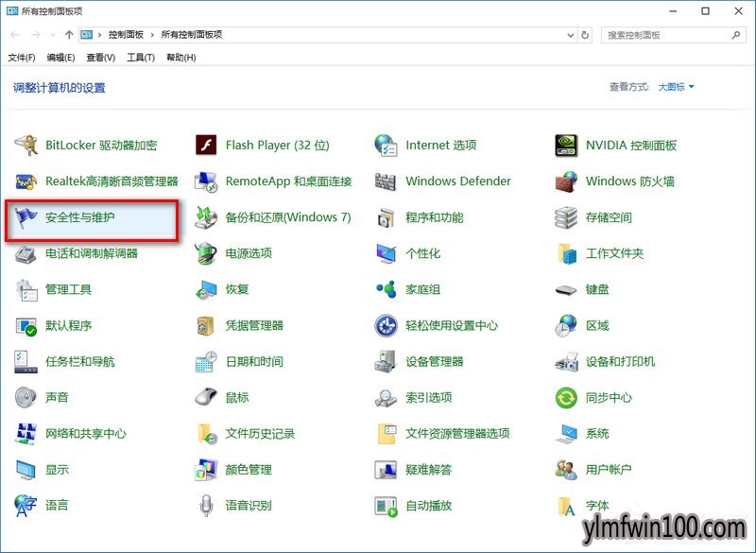Expand the address bar history dropdown arrow
The width and height of the screenshot is (756, 553).
tap(571, 35)
